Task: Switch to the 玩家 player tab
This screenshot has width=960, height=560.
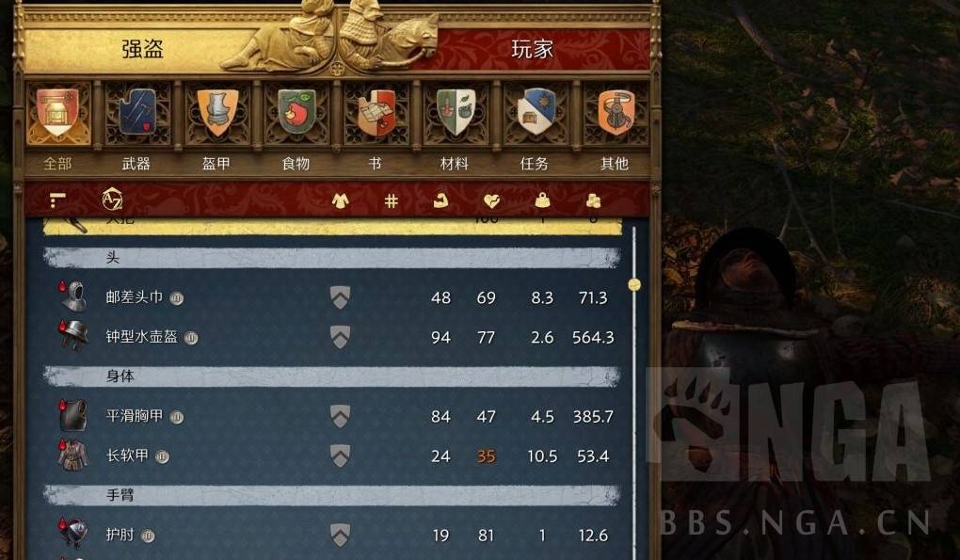Action: [x=532, y=49]
